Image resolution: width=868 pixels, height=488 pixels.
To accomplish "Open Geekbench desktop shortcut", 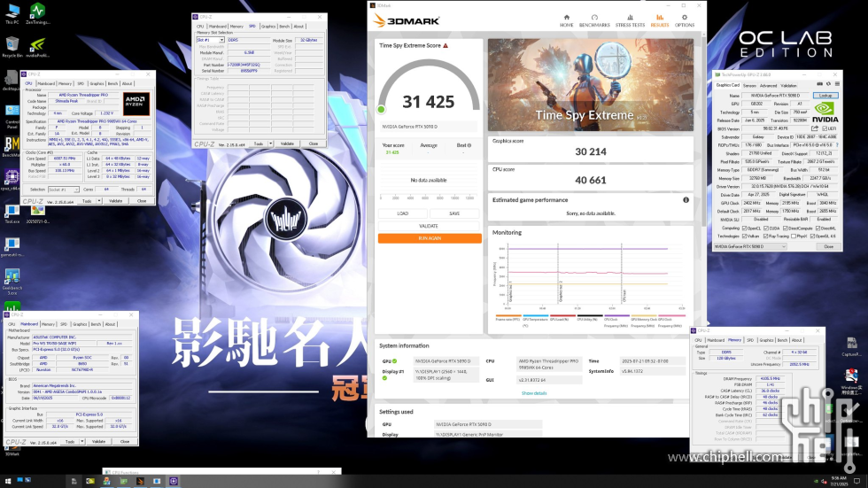I will [12, 281].
